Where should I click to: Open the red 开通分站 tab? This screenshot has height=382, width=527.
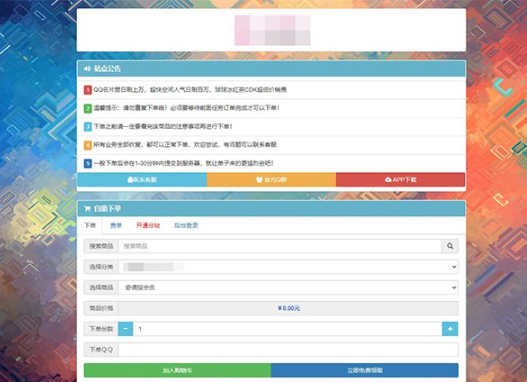tap(148, 225)
